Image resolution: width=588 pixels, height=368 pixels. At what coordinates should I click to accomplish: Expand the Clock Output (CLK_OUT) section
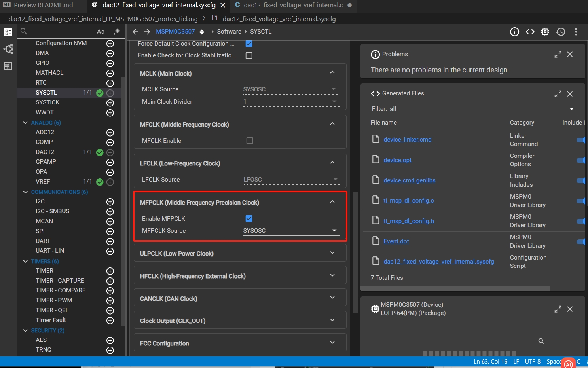point(332,320)
